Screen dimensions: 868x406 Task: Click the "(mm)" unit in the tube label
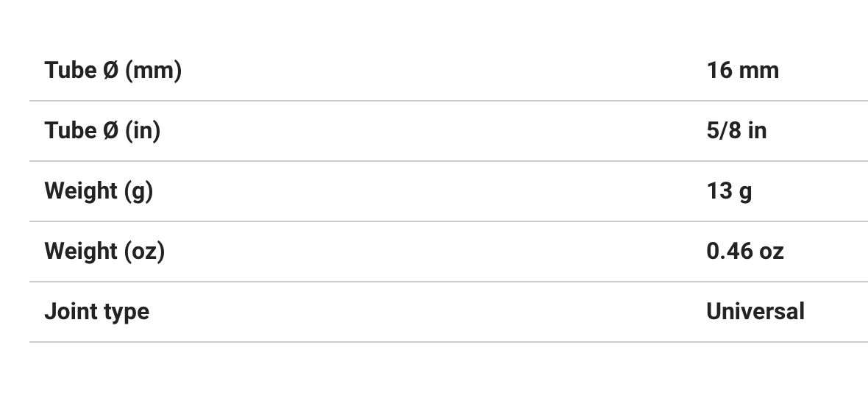(154, 71)
